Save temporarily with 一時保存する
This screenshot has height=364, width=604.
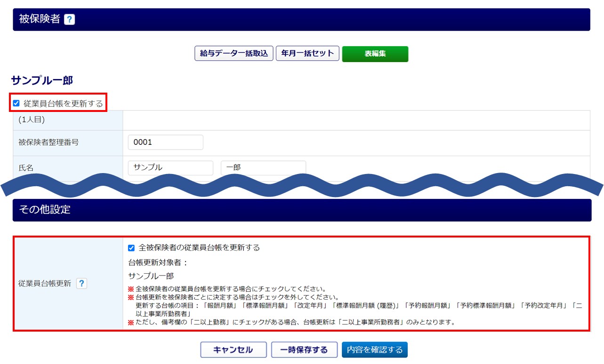[x=304, y=350]
